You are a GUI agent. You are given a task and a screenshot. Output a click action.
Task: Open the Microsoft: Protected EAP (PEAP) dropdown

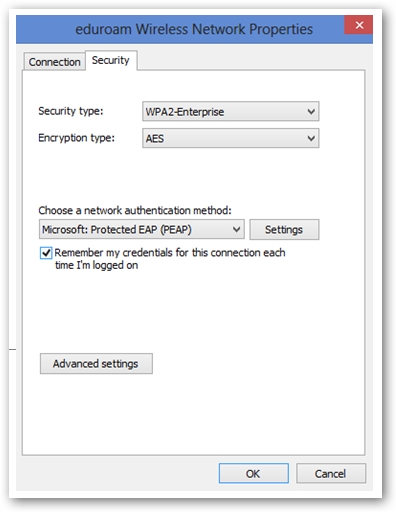click(x=142, y=229)
